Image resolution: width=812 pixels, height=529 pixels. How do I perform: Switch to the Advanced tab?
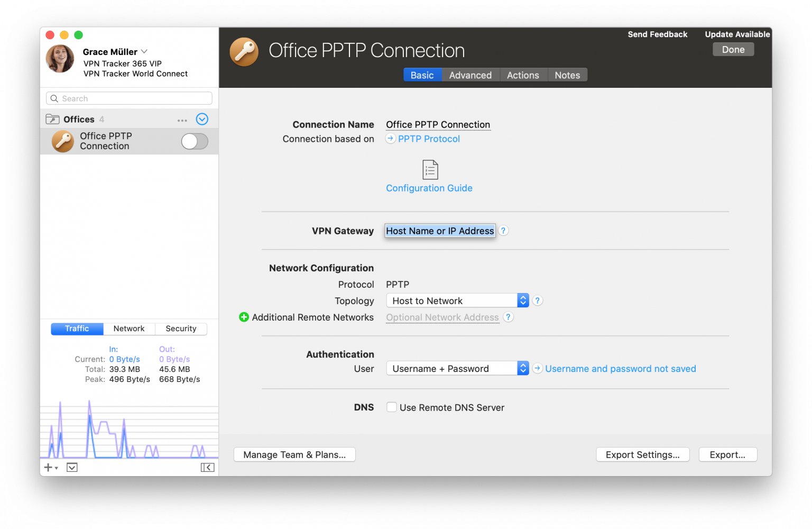(x=470, y=75)
